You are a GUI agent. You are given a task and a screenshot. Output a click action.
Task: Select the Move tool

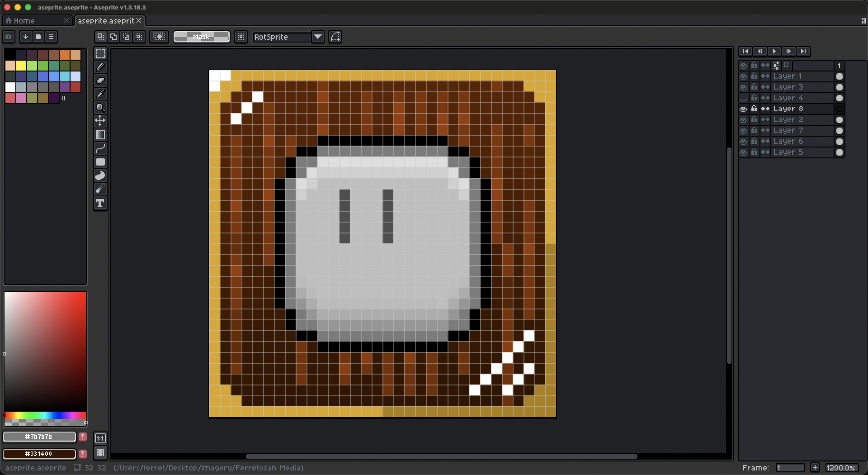coord(100,121)
